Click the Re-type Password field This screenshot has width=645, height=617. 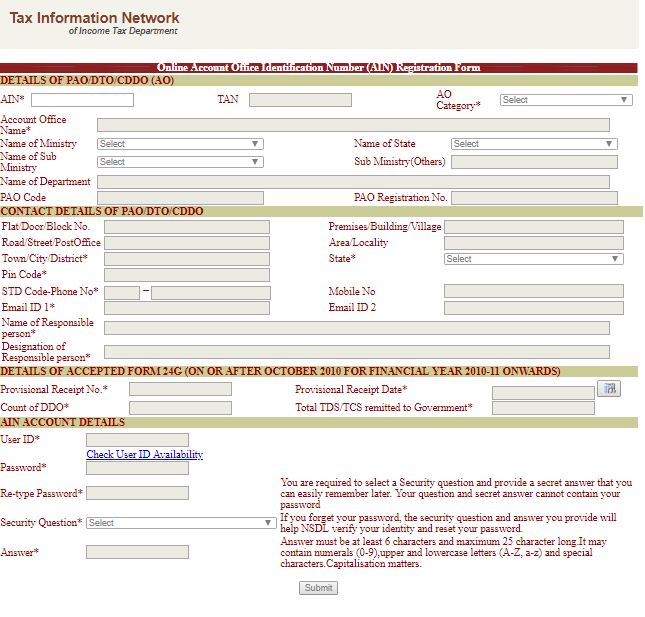pos(137,493)
